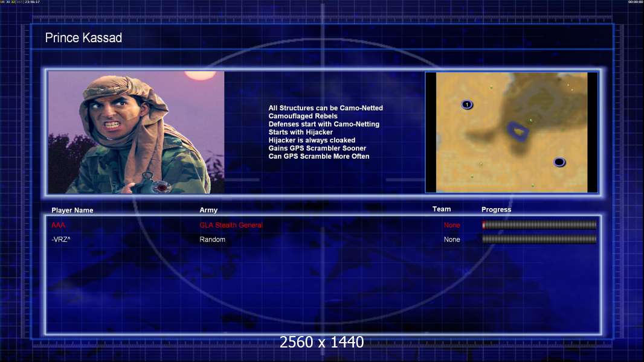
Task: Click AAA's team value None
Action: [452, 225]
